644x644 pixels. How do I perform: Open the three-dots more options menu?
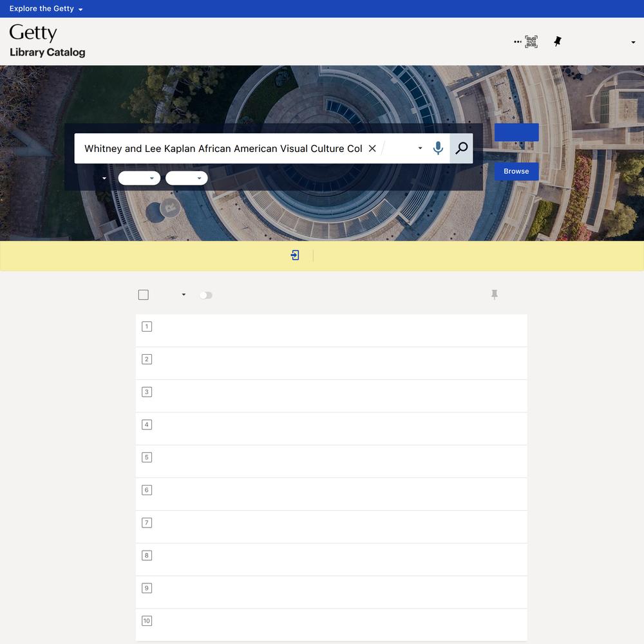point(518,42)
